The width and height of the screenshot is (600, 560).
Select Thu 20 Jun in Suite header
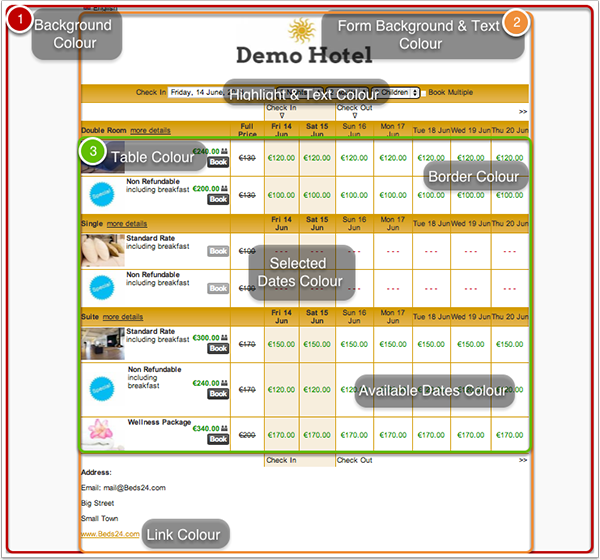510,317
